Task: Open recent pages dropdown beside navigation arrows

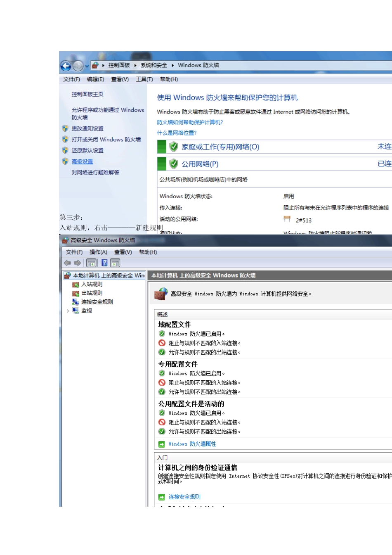Action: pyautogui.click(x=87, y=66)
